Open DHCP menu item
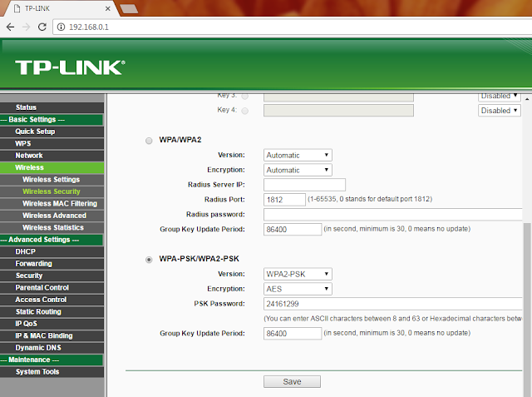Image resolution: width=532 pixels, height=397 pixels. [52, 251]
